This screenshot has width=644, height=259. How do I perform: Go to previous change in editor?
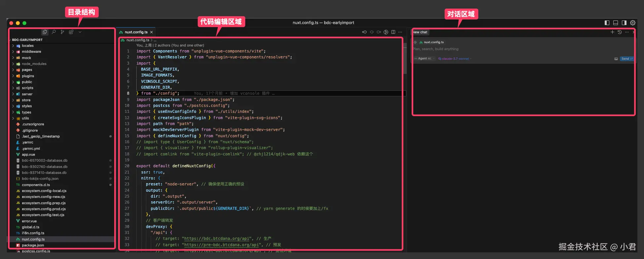364,32
